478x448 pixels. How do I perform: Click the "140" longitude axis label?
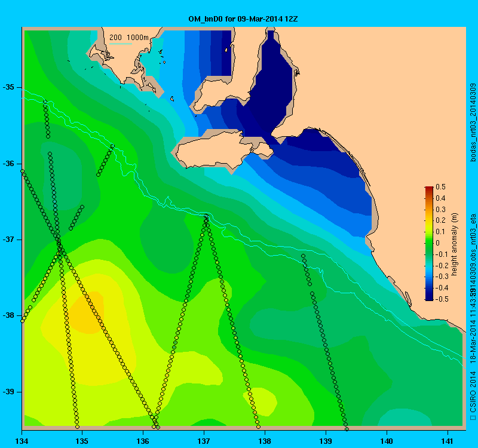[x=387, y=441]
